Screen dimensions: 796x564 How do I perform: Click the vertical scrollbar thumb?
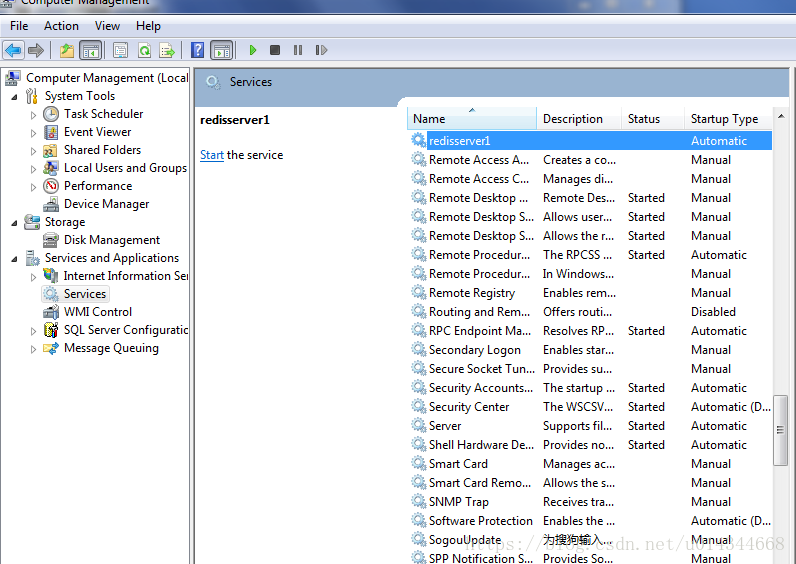point(780,430)
